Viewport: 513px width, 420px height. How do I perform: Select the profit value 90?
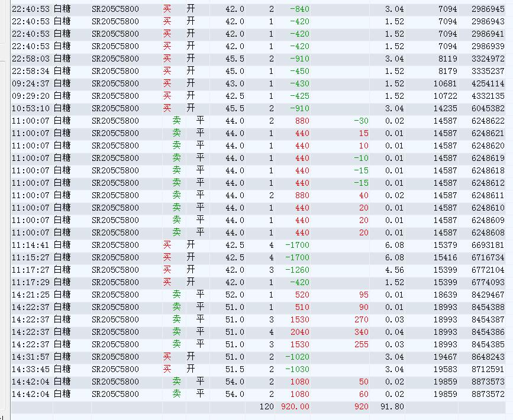[x=363, y=308]
